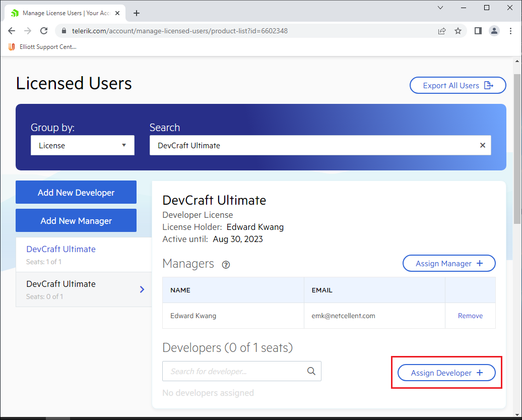The height and width of the screenshot is (420, 522).
Task: Click the scrollbar up arrow
Action: [x=517, y=61]
